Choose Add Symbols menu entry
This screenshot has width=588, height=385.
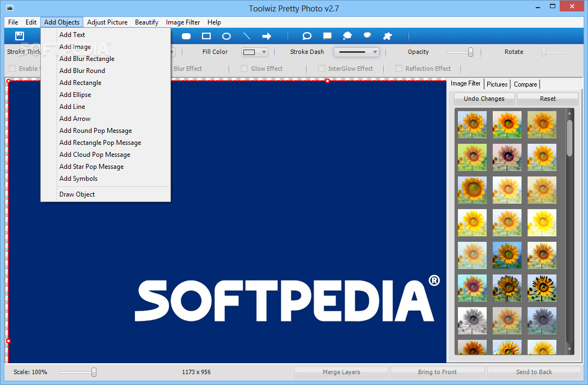click(106, 179)
